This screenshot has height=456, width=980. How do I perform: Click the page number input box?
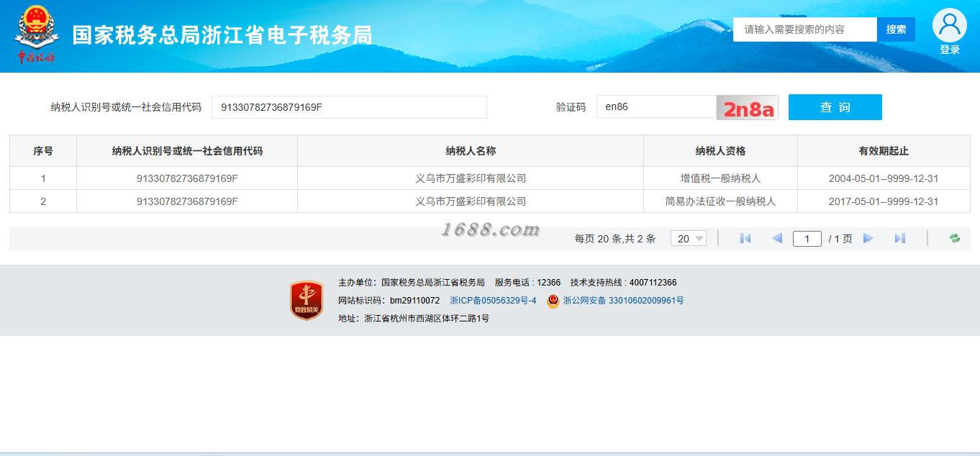[807, 239]
